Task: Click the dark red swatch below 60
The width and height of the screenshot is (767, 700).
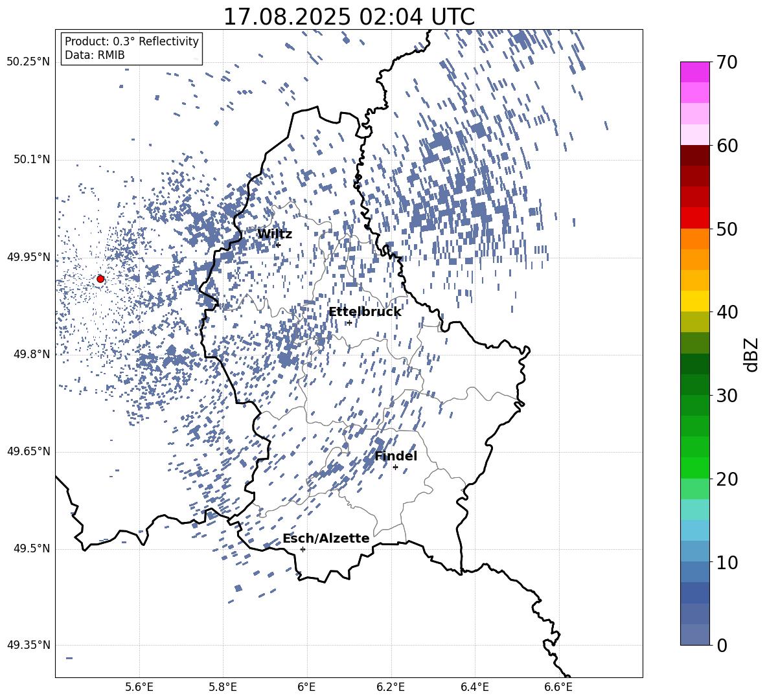Action: click(x=695, y=156)
